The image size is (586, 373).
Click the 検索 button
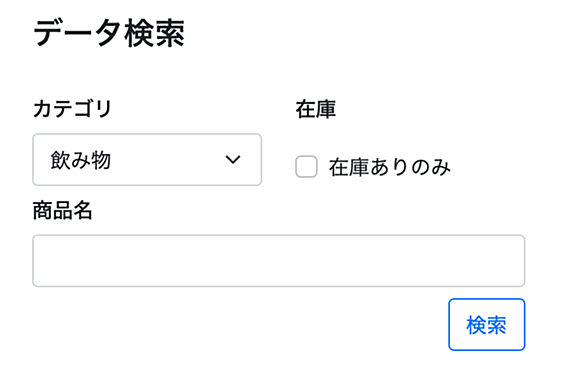487,324
